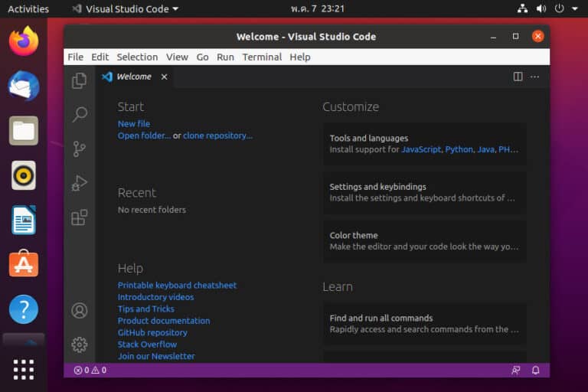Open the View menu
Image resolution: width=588 pixels, height=392 pixels.
tap(177, 57)
